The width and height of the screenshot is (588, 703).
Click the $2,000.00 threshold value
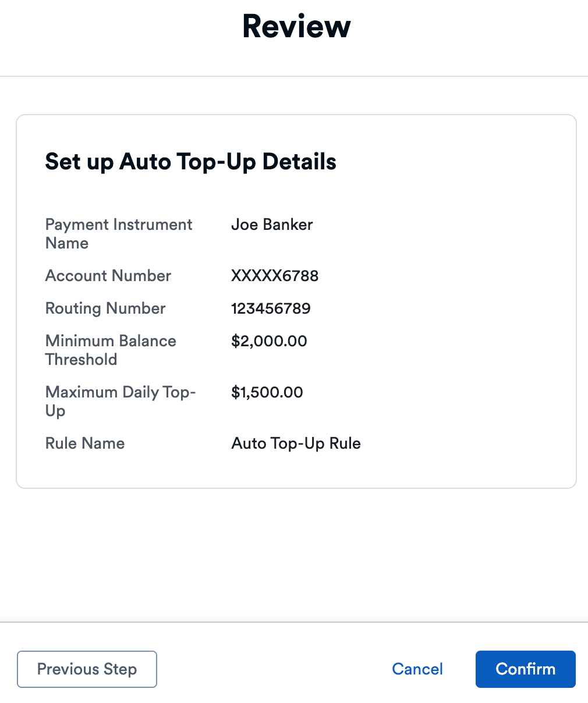(269, 341)
